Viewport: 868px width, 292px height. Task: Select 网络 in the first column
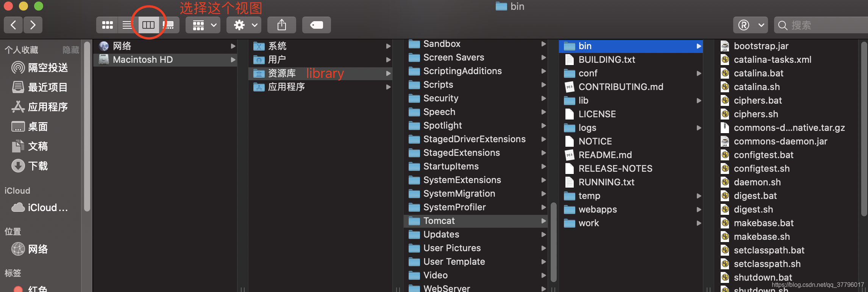pyautogui.click(x=165, y=46)
